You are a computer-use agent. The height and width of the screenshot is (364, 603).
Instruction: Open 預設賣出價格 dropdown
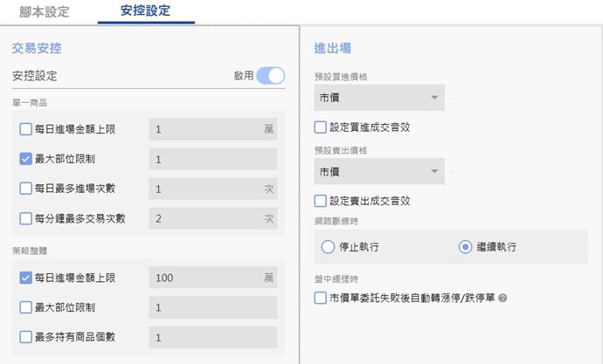click(379, 171)
